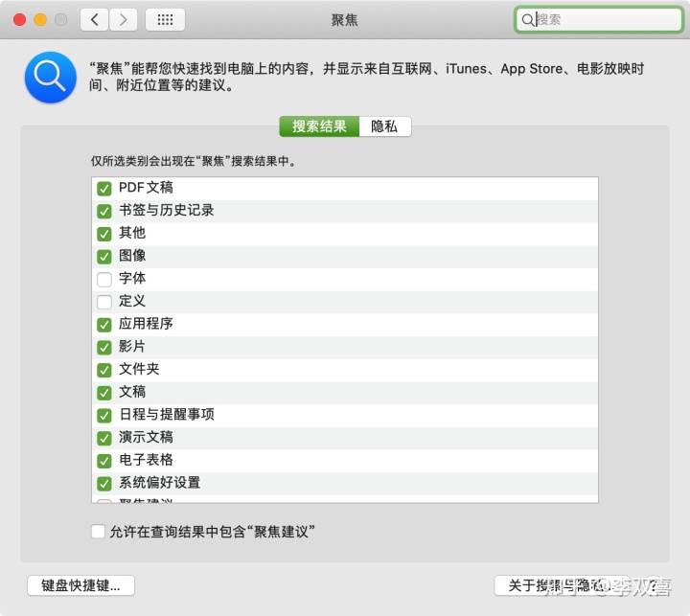
Task: Uncheck the 电子表格 checkbox
Action: (x=104, y=461)
